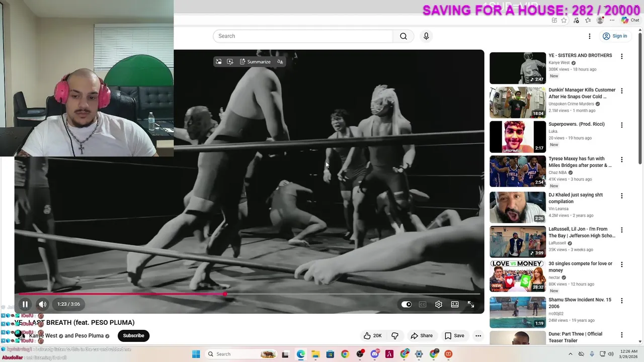Screen dimensions: 644x362
Task: Show hidden system tray icons chevron
Action: click(571, 354)
